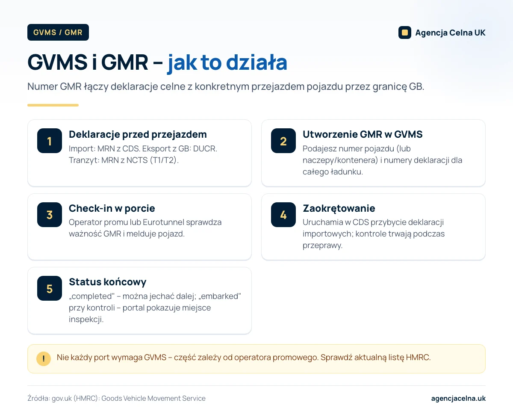513x420 pixels.
Task: Click the title "Zaokrętowanie"
Action: (339, 208)
